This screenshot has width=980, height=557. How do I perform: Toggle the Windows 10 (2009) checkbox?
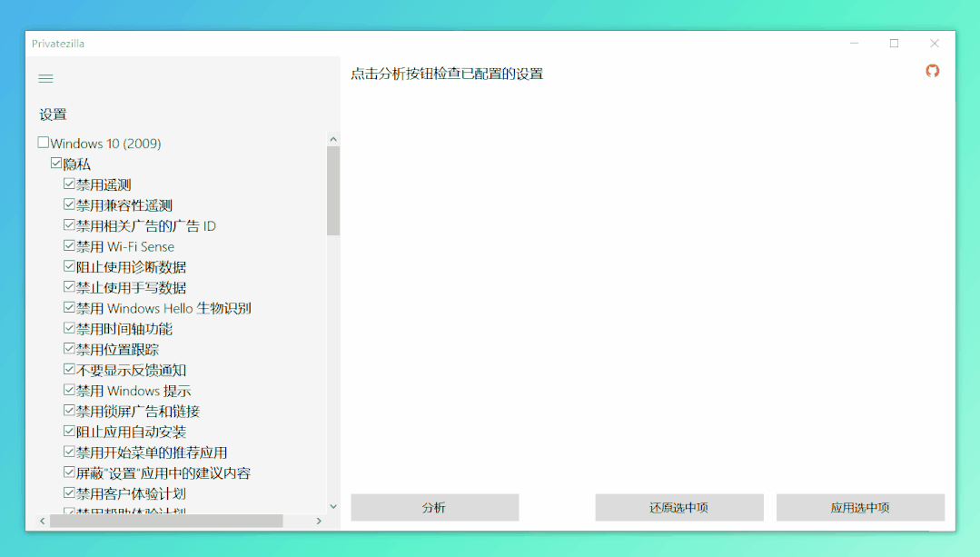[x=43, y=143]
